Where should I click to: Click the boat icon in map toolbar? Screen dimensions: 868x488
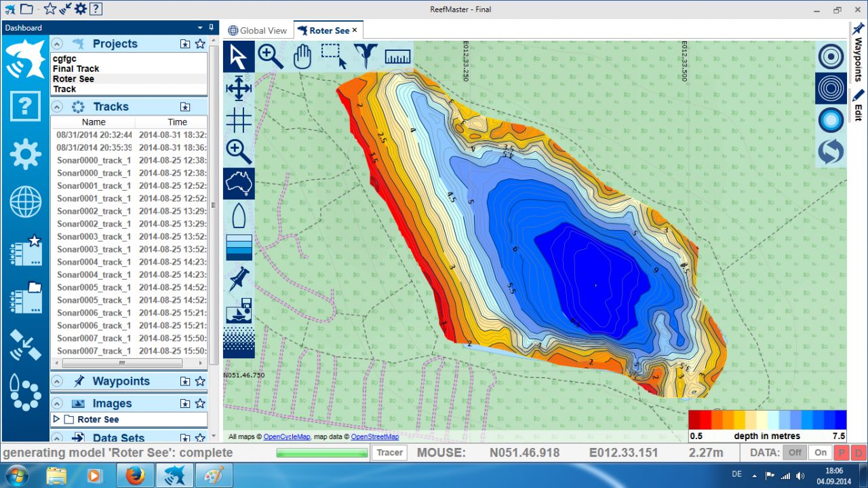pos(239,216)
